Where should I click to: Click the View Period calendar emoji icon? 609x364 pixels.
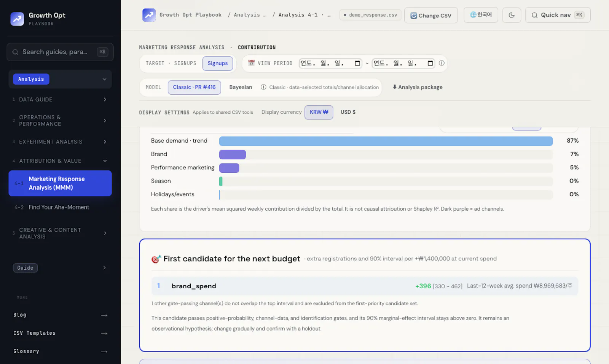pos(251,63)
